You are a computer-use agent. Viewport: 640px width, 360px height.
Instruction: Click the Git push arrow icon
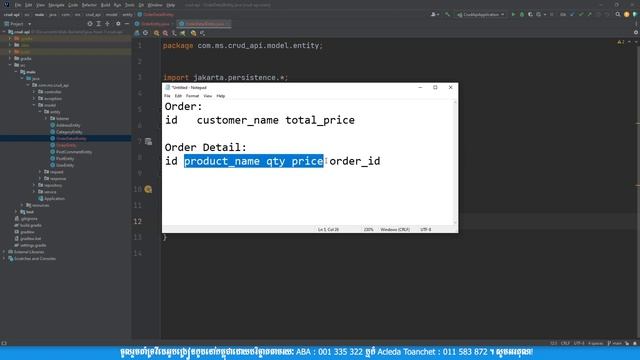[x=589, y=14]
